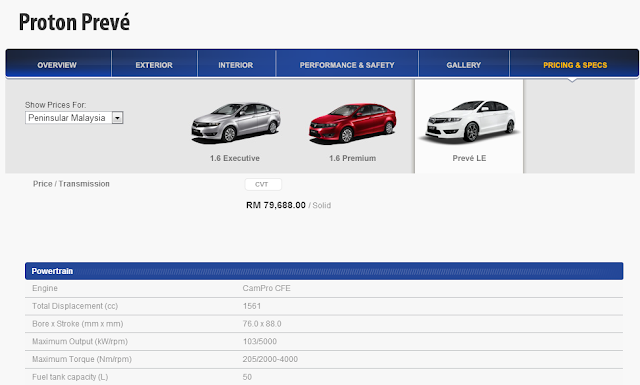Click the Maximum Output (kW/rpm) label
Image resolution: width=640 pixels, height=385 pixels.
(x=80, y=341)
